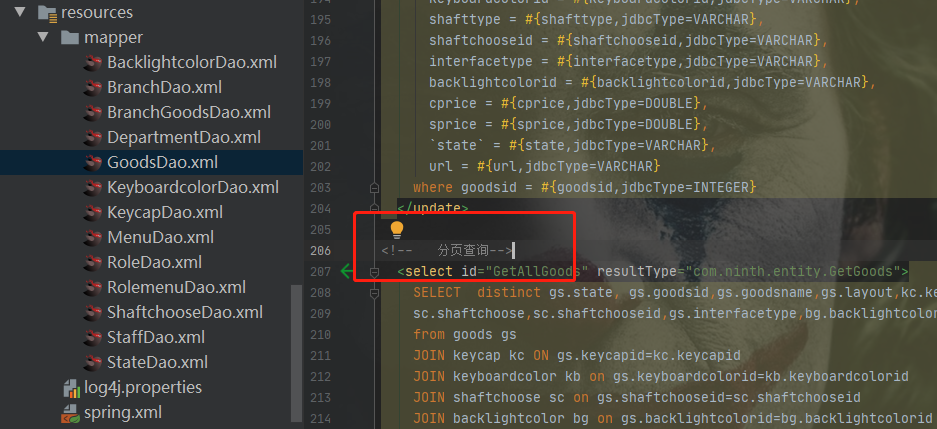Image resolution: width=937 pixels, height=429 pixels.
Task: Open KeycapDao.xml mapper file
Action: click(165, 213)
